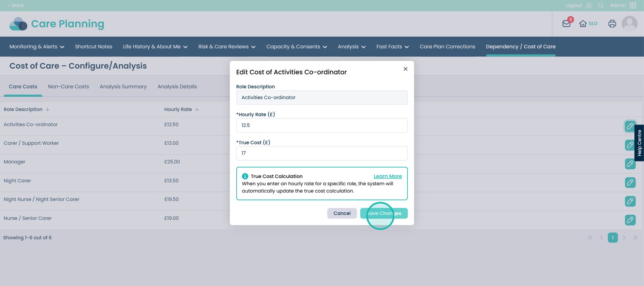Edit the Manager role with pencil icon
644x286 pixels.
click(630, 164)
